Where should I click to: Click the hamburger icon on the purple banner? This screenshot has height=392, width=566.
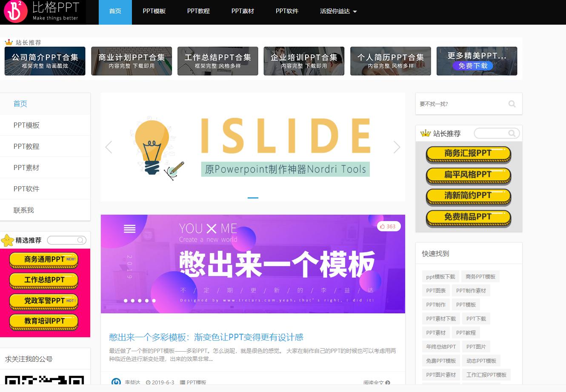pyautogui.click(x=129, y=228)
